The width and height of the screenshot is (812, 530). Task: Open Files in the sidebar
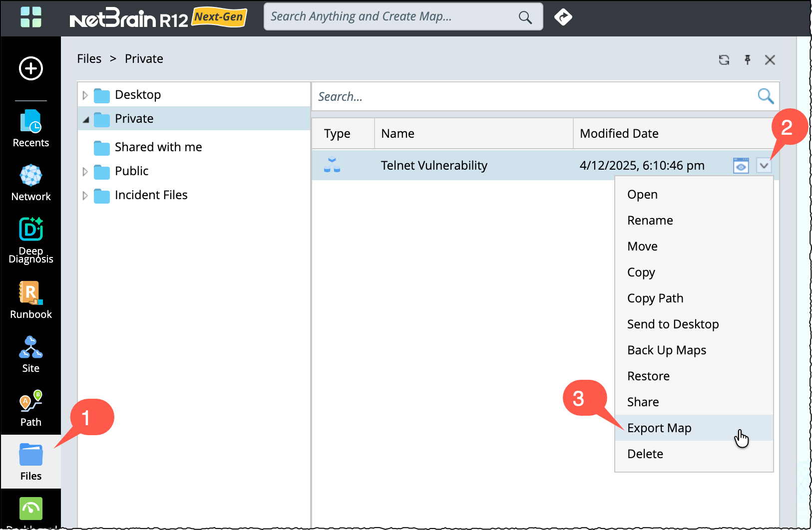tap(31, 462)
